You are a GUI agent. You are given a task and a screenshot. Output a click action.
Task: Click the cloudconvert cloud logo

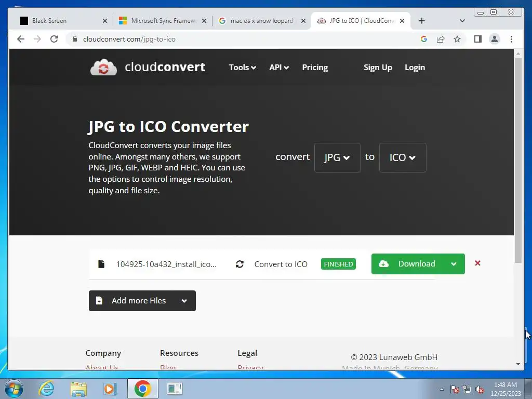(103, 67)
